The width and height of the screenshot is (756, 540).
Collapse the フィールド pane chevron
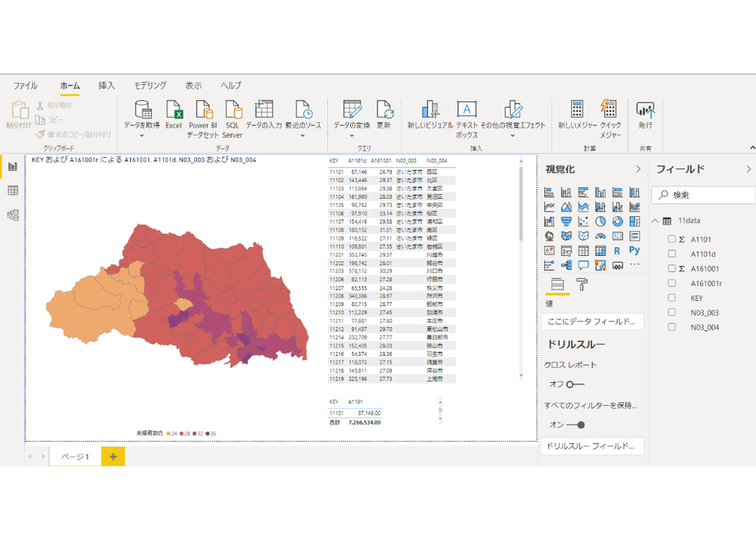[749, 169]
